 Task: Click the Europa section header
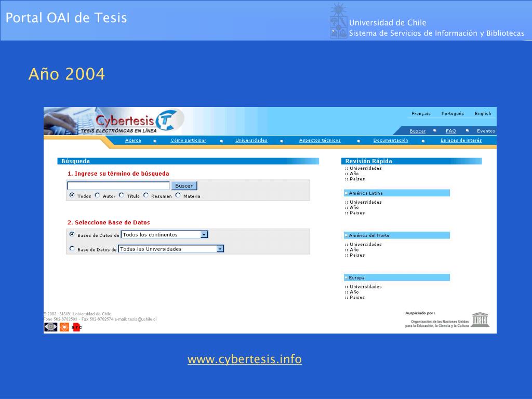click(x=396, y=277)
